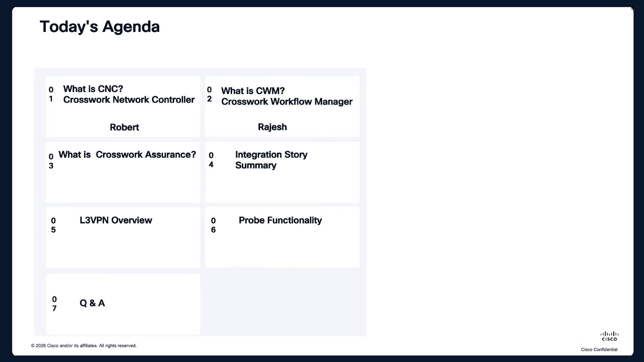Click the Crosswork Network Controller text
This screenshot has width=644, height=362.
pos(129,100)
